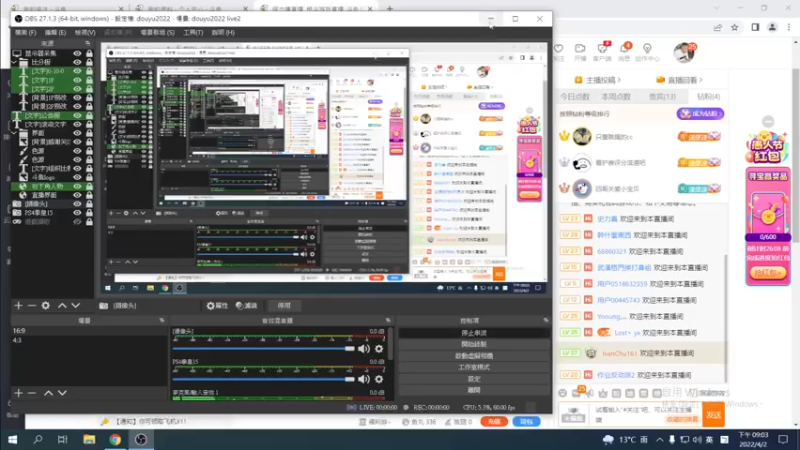Image resolution: width=800 pixels, height=450 pixels.
Task: Pop out the 控制項 controls dock
Action: click(x=545, y=320)
